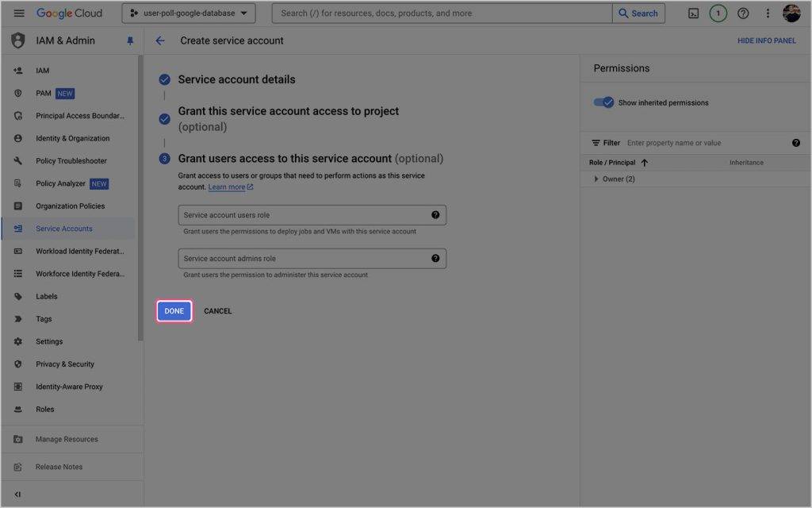Open the three-dot more options menu
The width and height of the screenshot is (812, 508).
pos(768,13)
